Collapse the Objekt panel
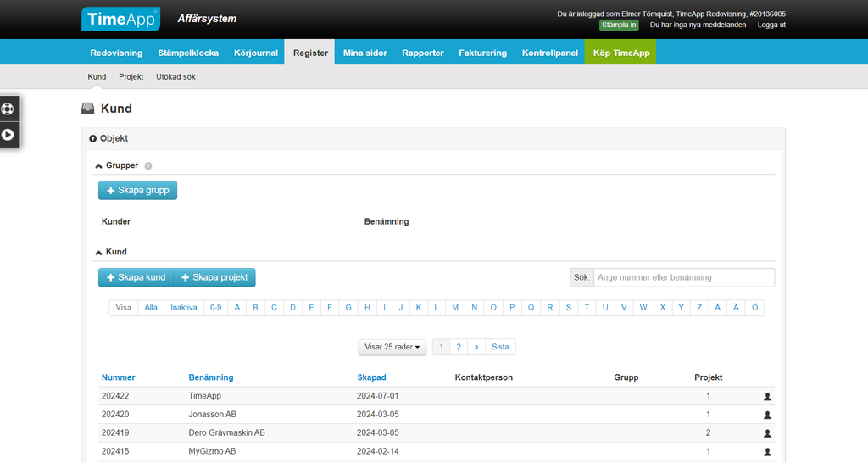The image size is (868, 463). [x=93, y=138]
